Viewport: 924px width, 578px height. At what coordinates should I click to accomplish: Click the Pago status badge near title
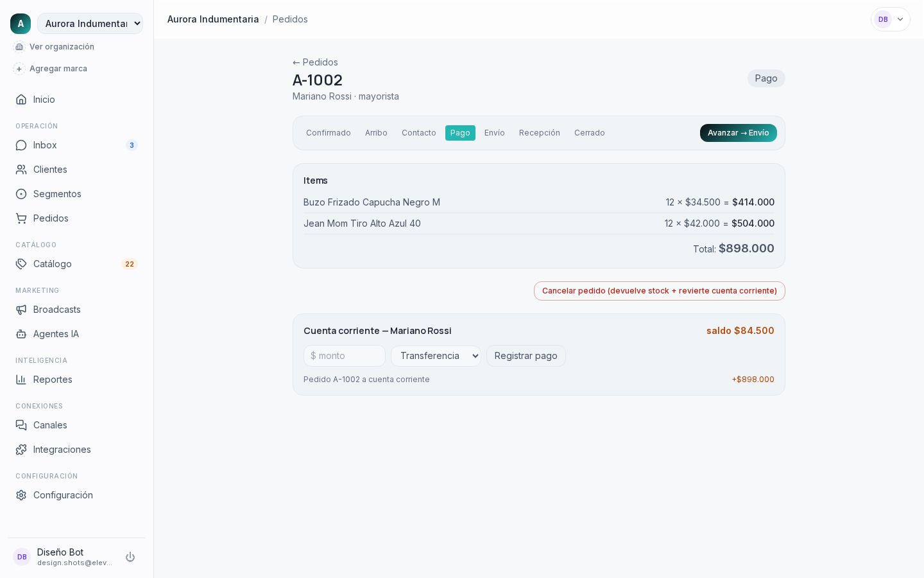766,78
